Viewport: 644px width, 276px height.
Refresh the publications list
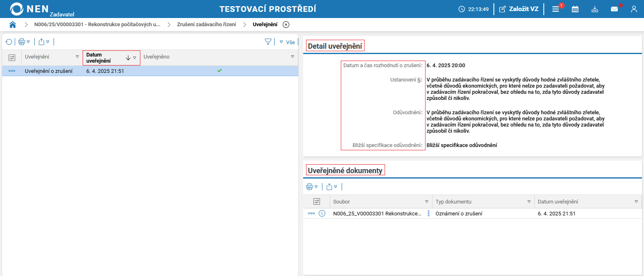coord(9,42)
